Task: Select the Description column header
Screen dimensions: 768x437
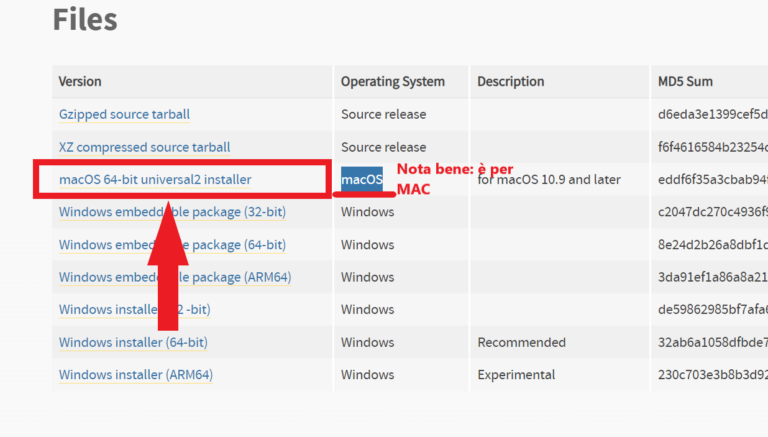Action: pos(510,81)
